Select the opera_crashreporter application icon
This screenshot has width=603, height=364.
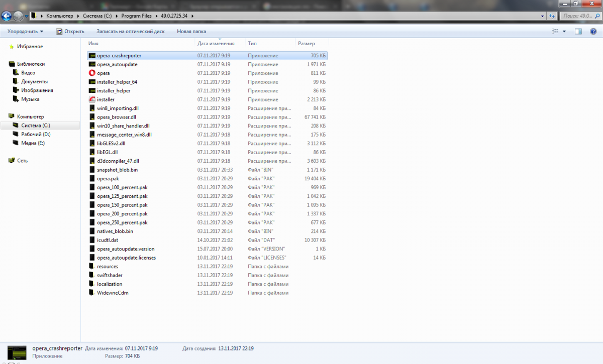pos(92,56)
